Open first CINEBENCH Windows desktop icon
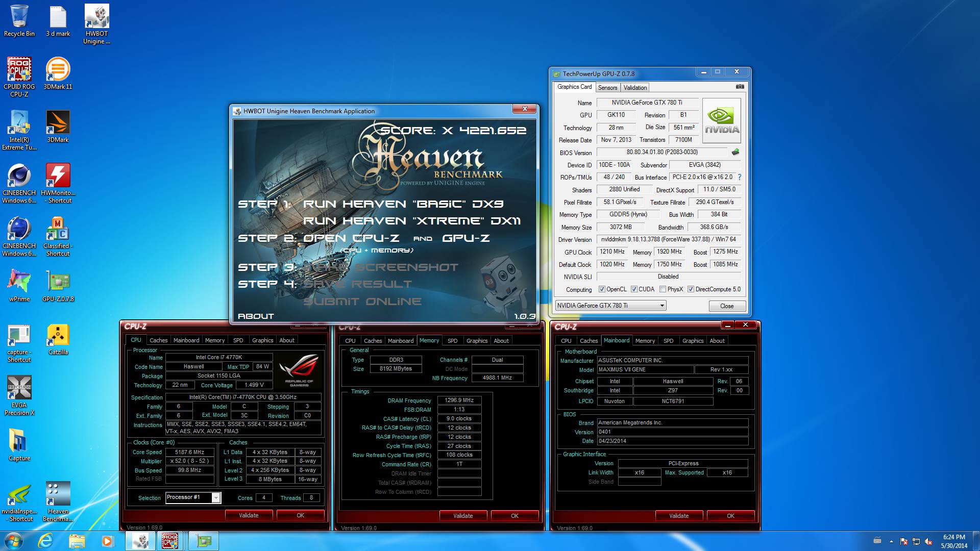This screenshot has height=551, width=980. click(x=19, y=183)
